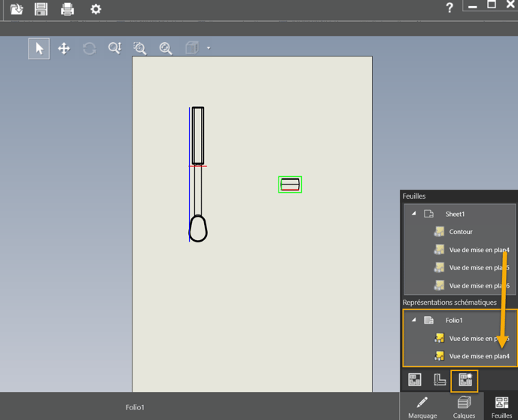The image size is (518, 420).
Task: Select the zoom window tool
Action: 140,48
